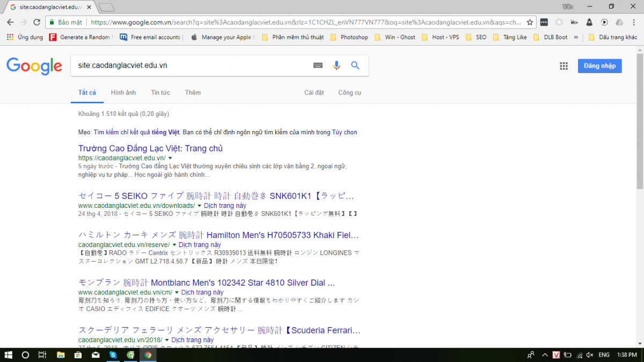Start voice search with the microphone
644x362 pixels.
[336, 66]
